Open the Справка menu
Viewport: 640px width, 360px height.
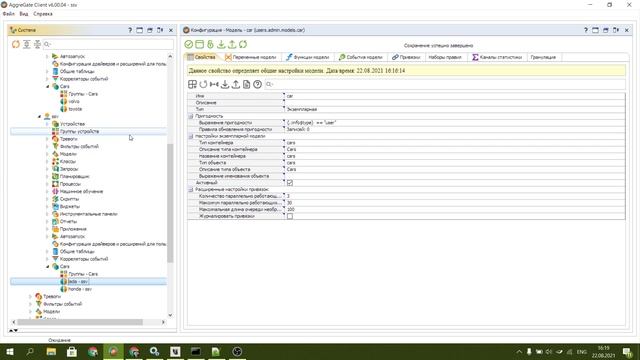pos(43,14)
